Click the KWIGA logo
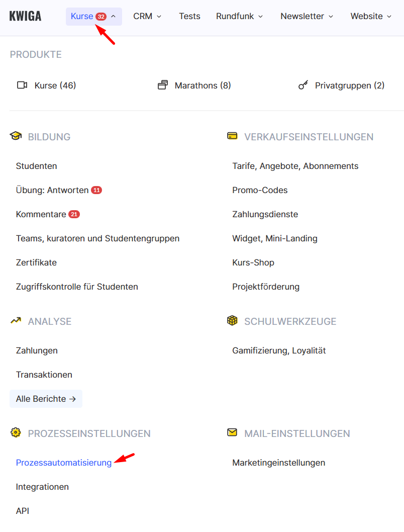The width and height of the screenshot is (404, 532). point(25,16)
